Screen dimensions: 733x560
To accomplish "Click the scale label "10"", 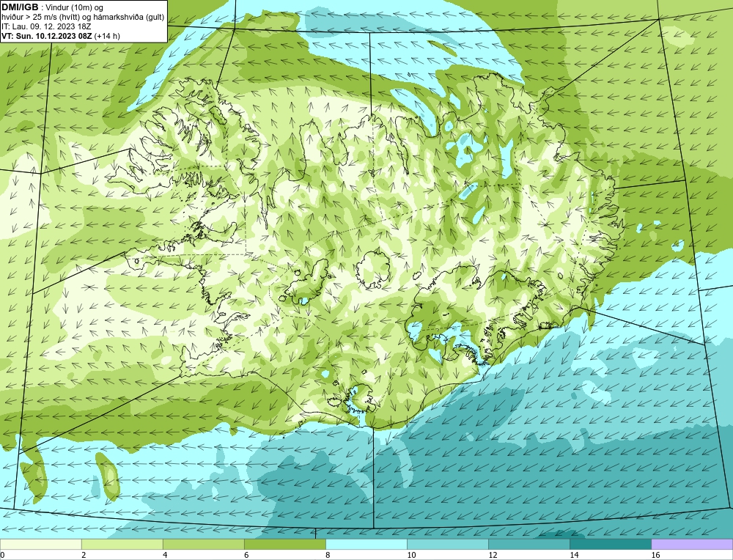I will pyautogui.click(x=411, y=555).
